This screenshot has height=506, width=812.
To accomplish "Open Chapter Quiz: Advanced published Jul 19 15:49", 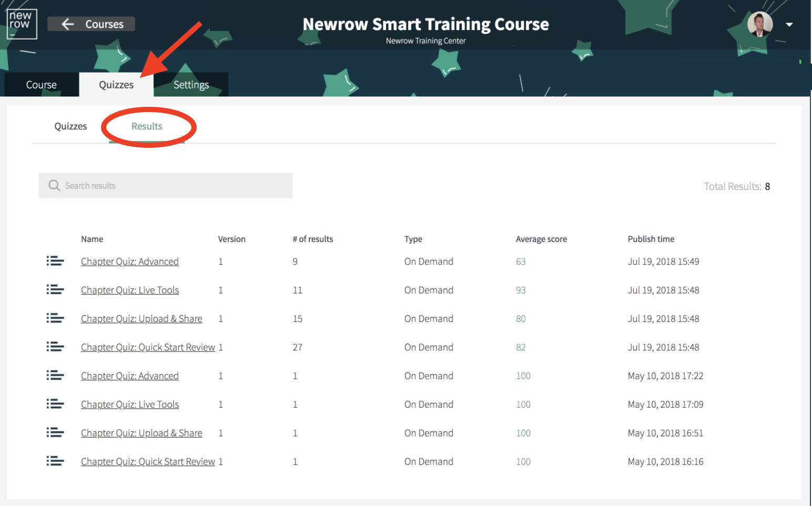I will coord(130,261).
